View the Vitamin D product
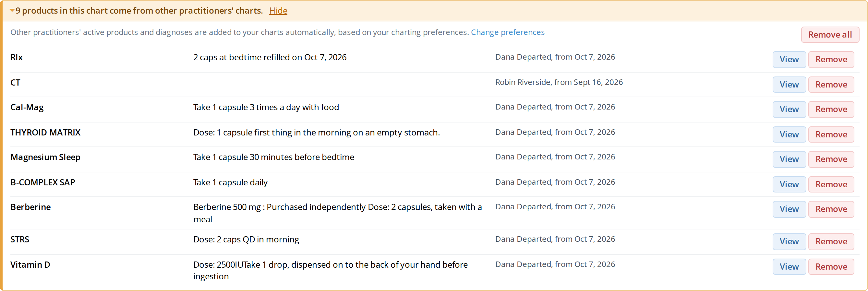 789,266
